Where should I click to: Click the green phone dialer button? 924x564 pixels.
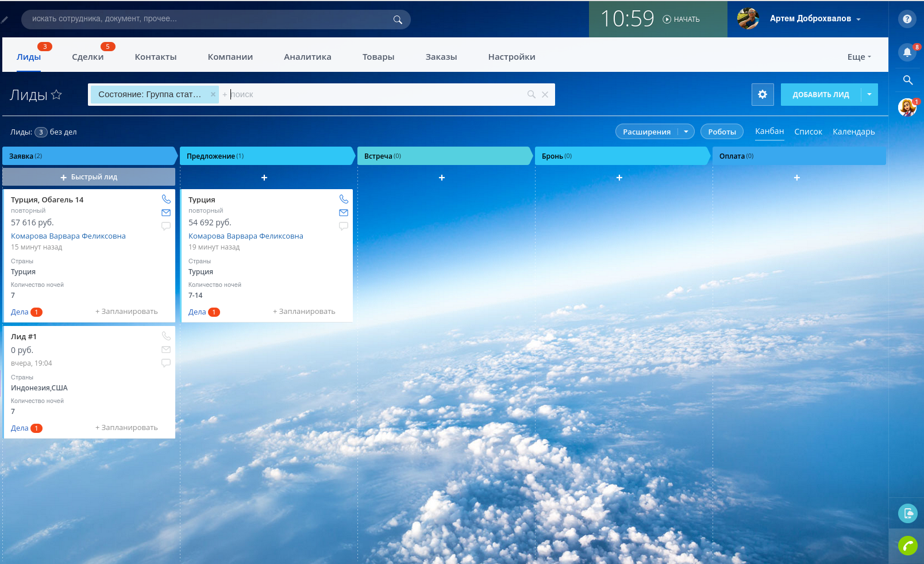click(908, 546)
